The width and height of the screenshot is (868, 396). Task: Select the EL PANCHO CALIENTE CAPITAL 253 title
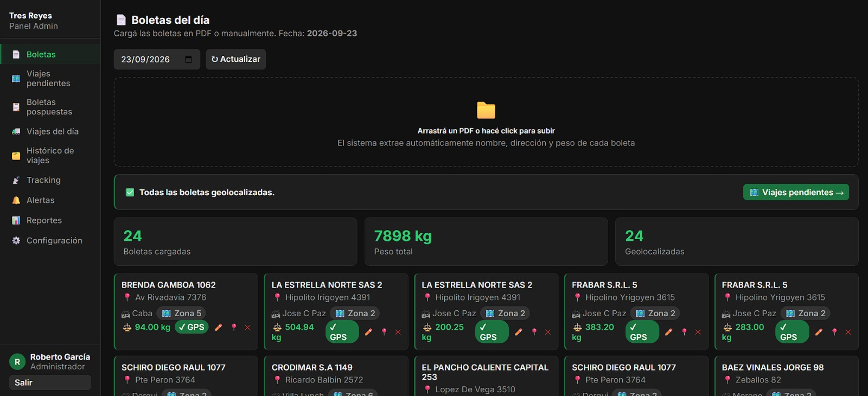485,372
